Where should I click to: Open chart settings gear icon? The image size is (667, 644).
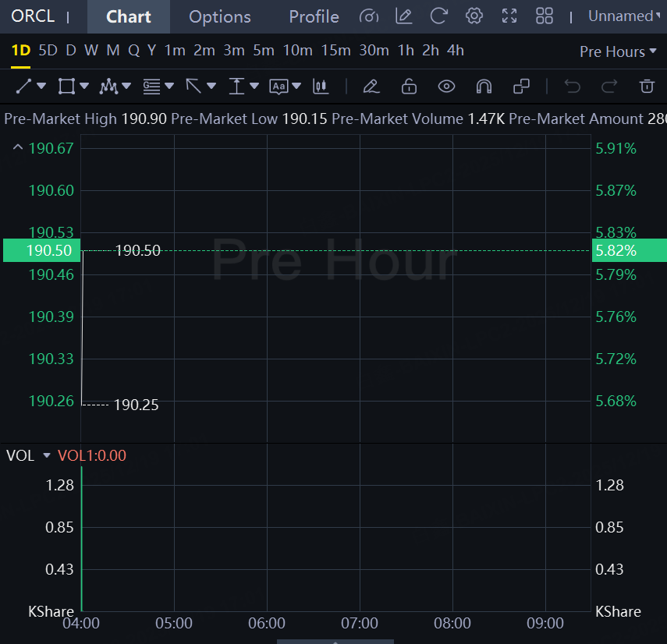point(474,16)
